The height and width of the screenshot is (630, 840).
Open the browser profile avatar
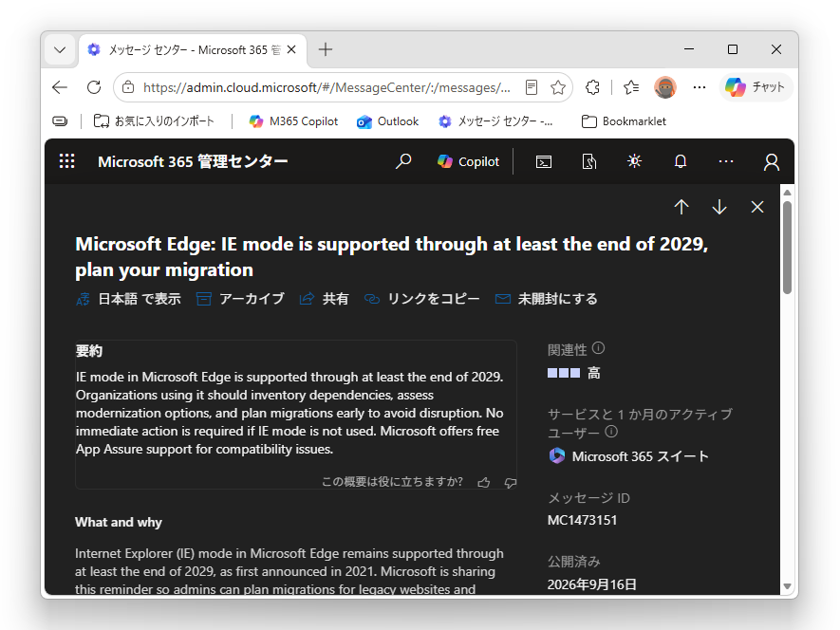[x=664, y=87]
